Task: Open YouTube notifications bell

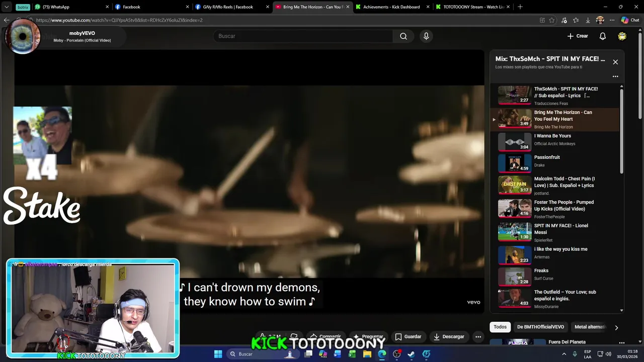Action: tap(603, 36)
